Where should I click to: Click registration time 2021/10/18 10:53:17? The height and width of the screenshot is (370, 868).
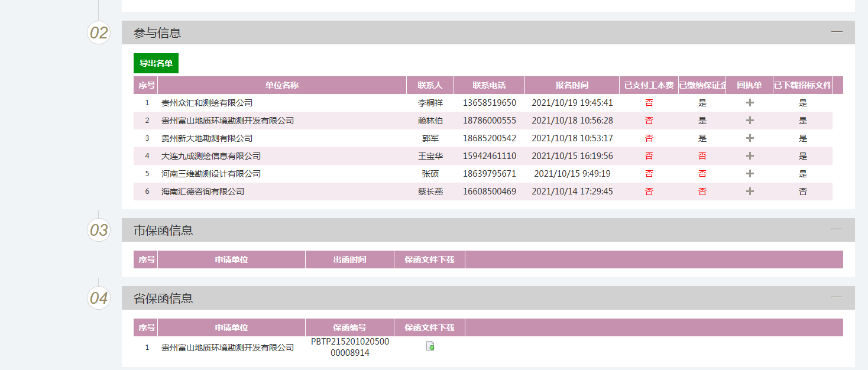pos(572,138)
